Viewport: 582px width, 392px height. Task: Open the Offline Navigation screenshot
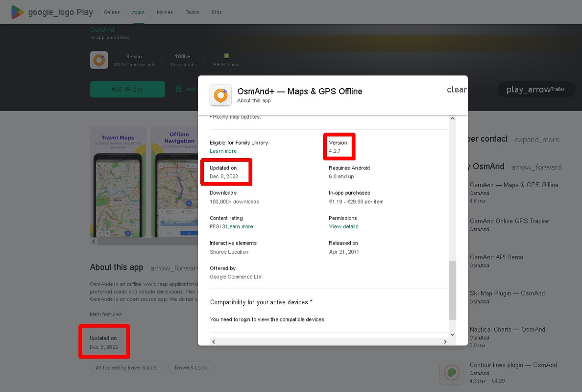174,182
